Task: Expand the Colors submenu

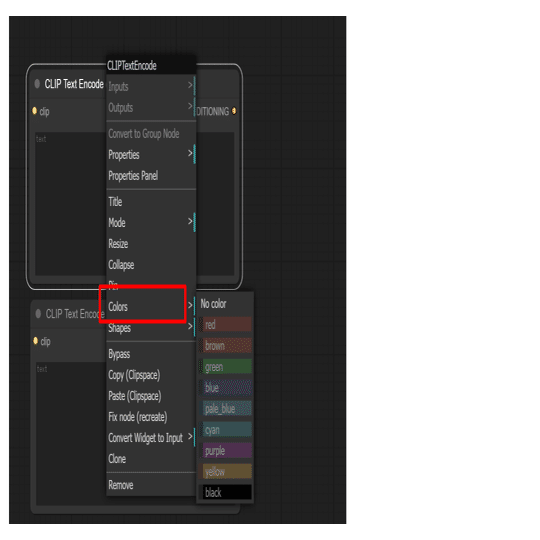Action: [151, 306]
